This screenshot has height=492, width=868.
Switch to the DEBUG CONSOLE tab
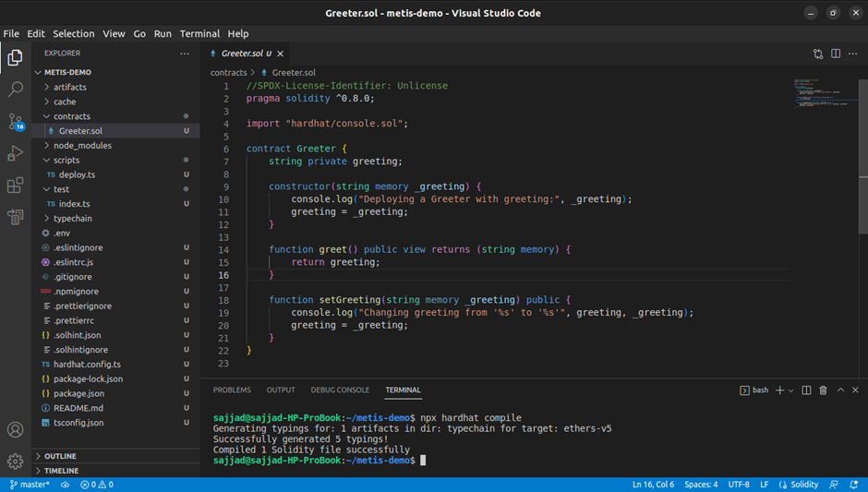(x=340, y=390)
